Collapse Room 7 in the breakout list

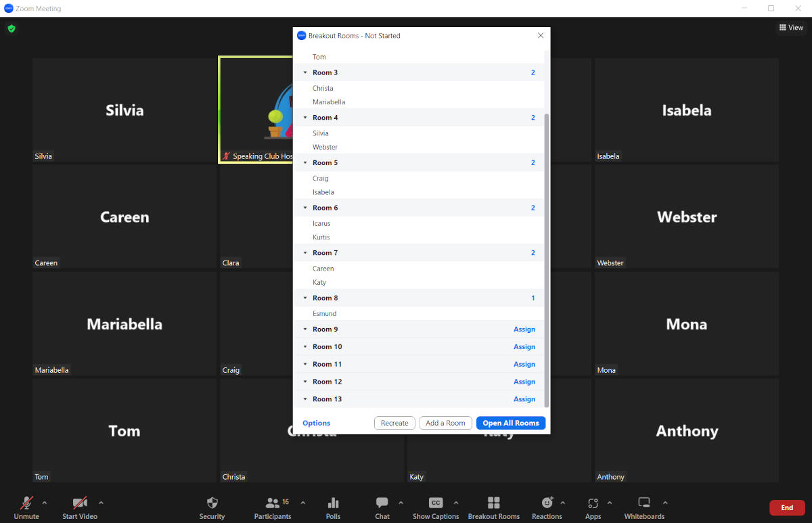click(x=305, y=253)
